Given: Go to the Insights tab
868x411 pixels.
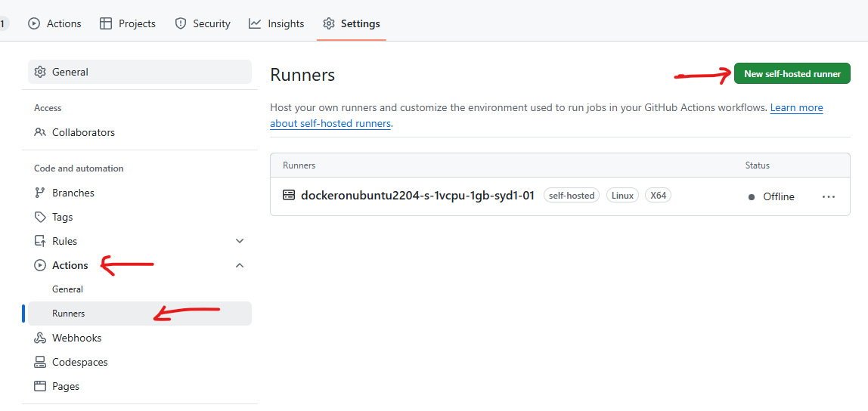Looking at the screenshot, I should click(276, 23).
